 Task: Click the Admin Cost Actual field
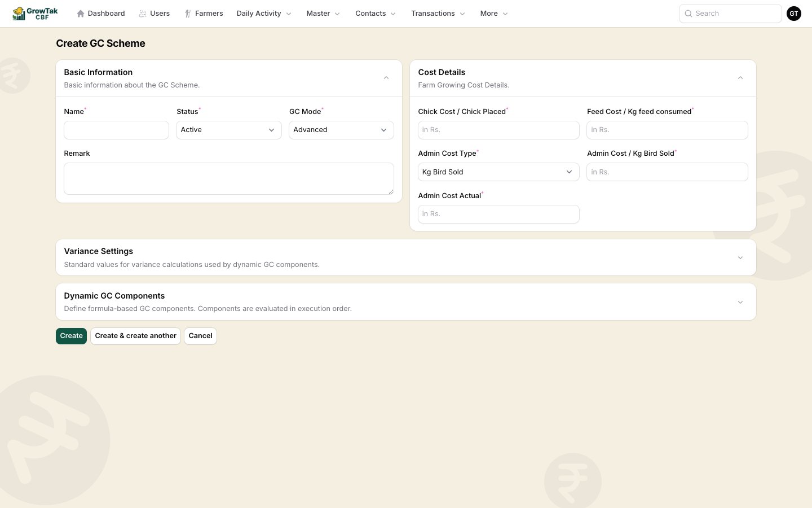498,214
